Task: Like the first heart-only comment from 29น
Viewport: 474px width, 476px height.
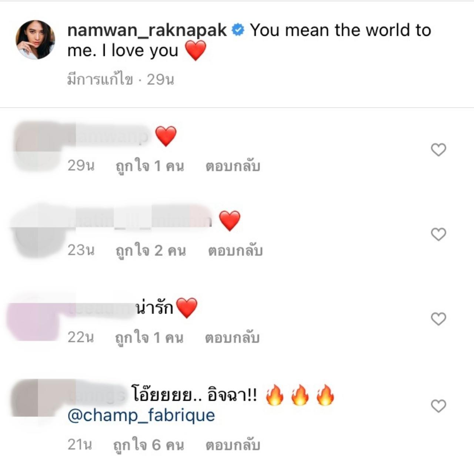Action: (438, 150)
